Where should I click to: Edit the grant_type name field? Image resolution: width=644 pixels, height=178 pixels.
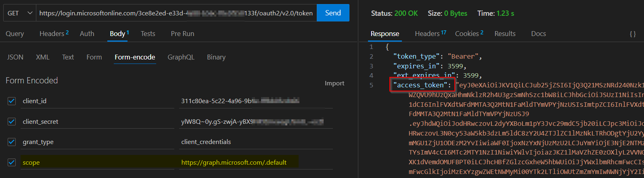pyautogui.click(x=97, y=142)
